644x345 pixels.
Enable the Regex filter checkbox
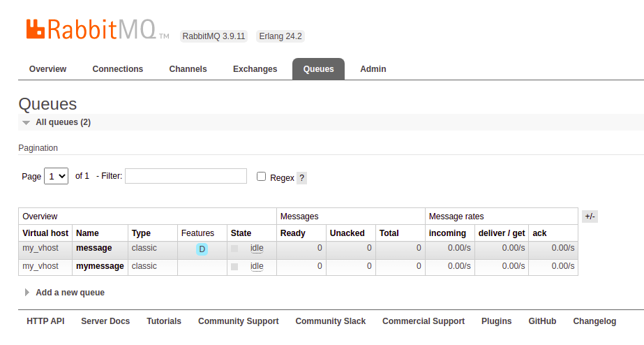262,177
